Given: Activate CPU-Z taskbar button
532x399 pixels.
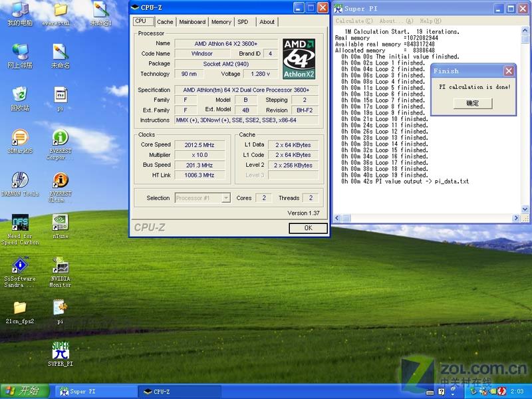Looking at the screenshot, I should [x=180, y=392].
